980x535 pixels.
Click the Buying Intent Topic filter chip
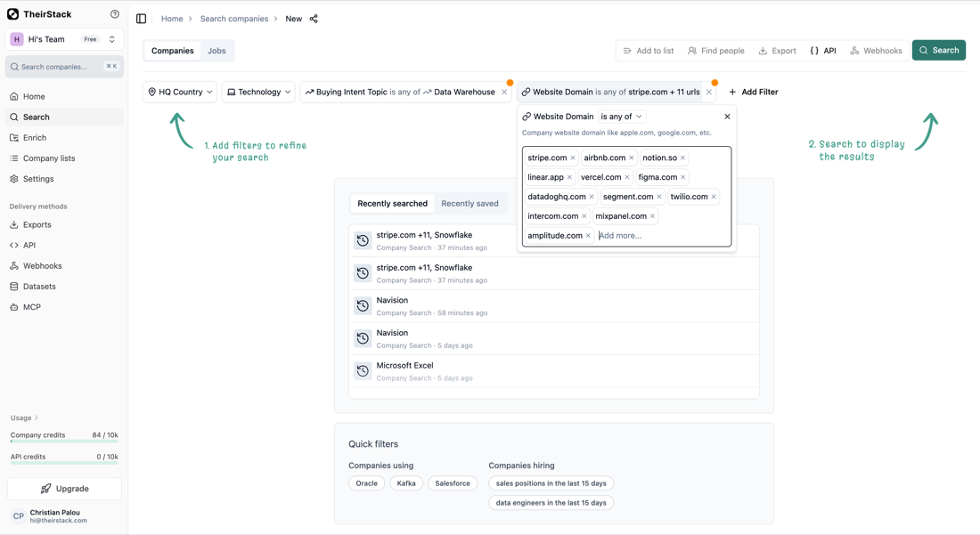pyautogui.click(x=400, y=92)
